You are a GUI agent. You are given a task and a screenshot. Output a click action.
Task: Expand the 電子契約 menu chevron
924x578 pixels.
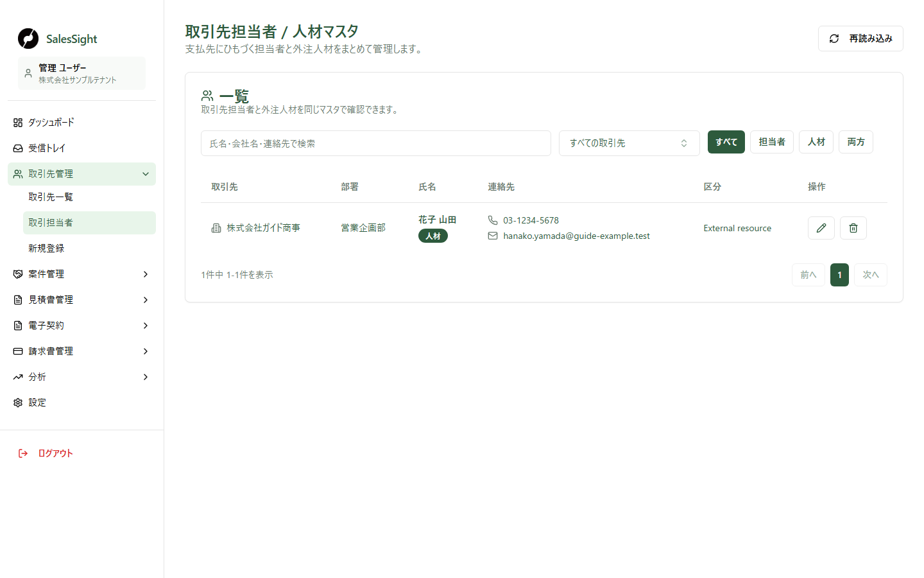click(x=146, y=326)
